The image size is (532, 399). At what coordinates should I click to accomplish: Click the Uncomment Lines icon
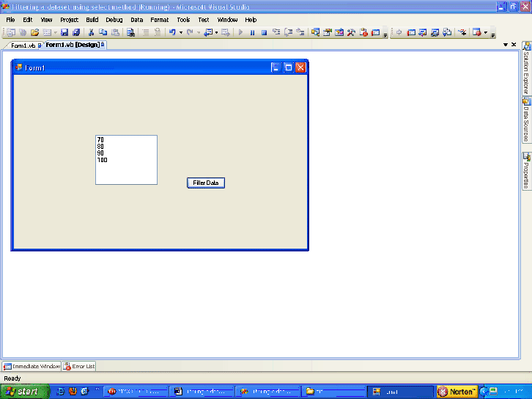pyautogui.click(x=158, y=32)
